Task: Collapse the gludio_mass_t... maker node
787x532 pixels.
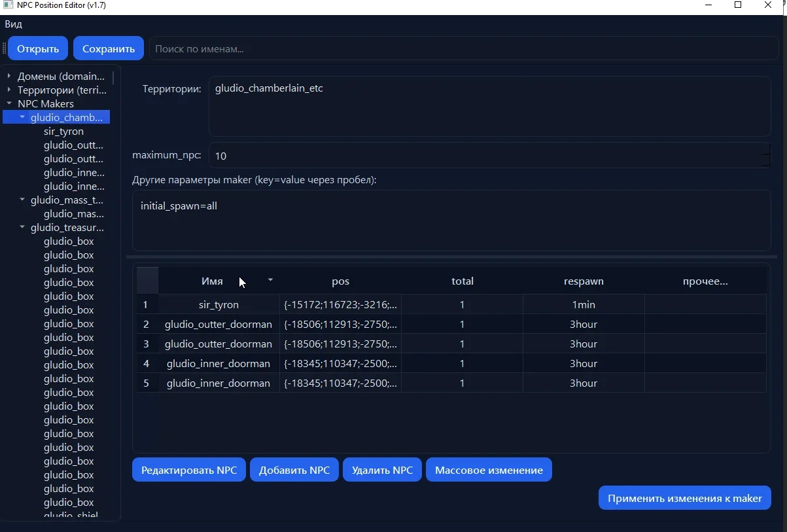Action: [x=22, y=200]
